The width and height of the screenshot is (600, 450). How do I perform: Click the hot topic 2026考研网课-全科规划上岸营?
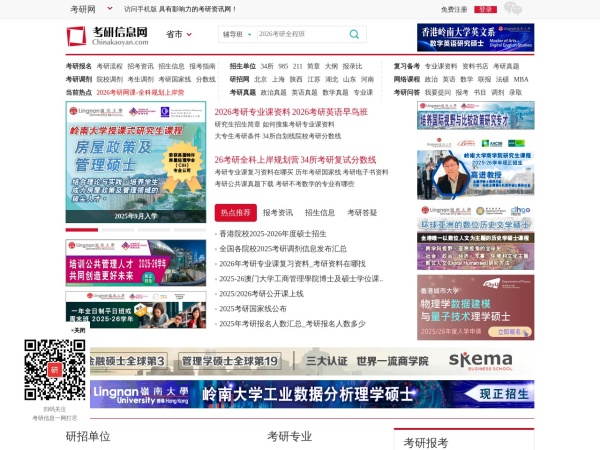(x=140, y=92)
